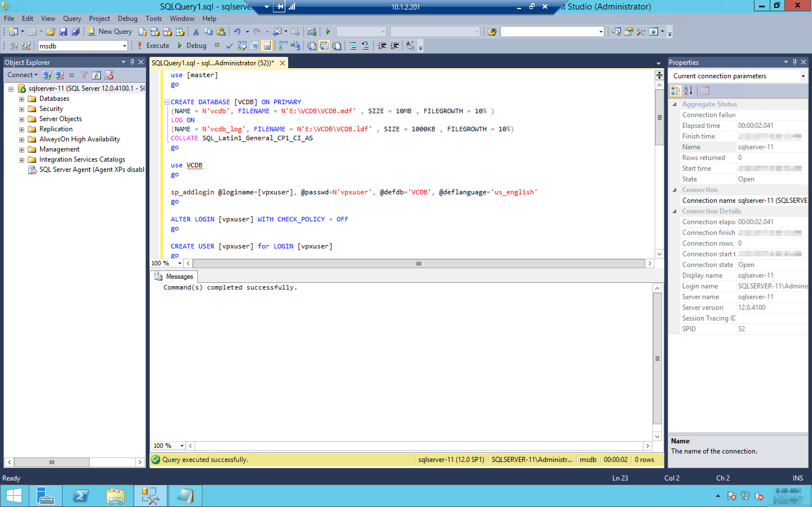Open the msdb database dropdown
812x507 pixels.
tap(124, 46)
